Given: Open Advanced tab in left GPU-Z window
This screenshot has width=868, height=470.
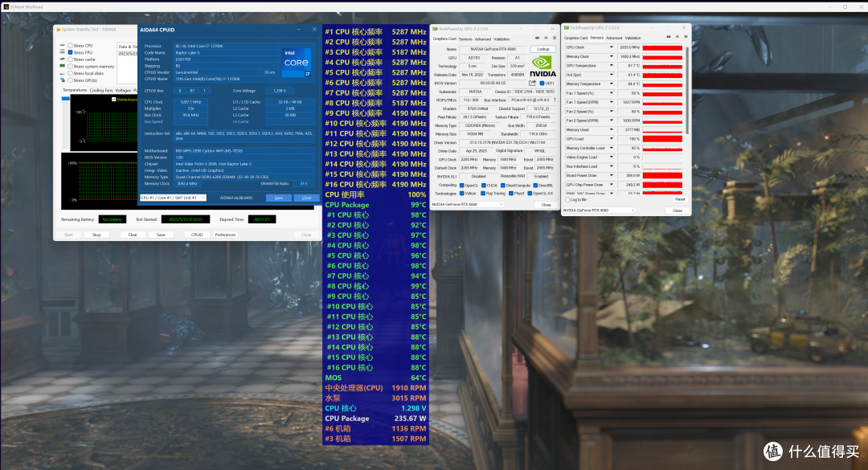Looking at the screenshot, I should click(483, 39).
